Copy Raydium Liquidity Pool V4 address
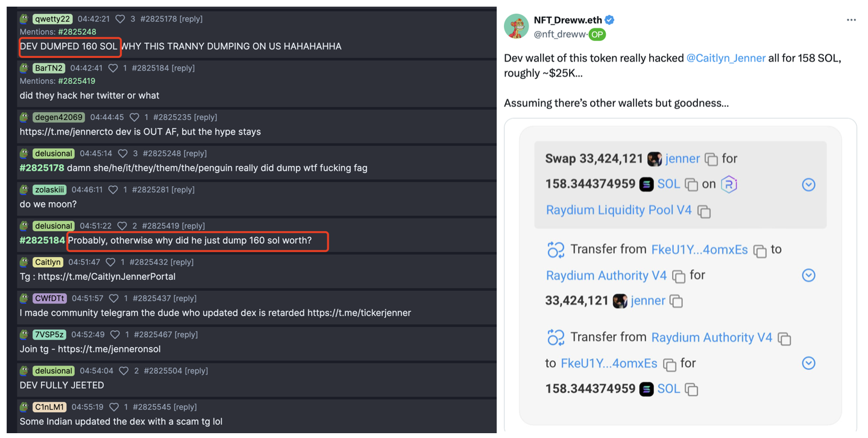Screen dimensions: 868x438 tap(703, 211)
